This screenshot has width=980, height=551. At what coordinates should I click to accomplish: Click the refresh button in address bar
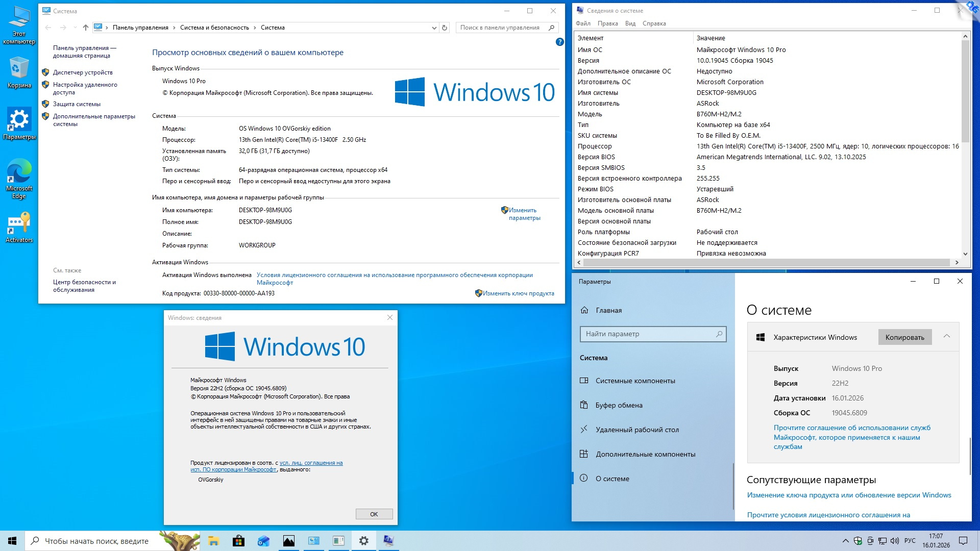coord(445,28)
